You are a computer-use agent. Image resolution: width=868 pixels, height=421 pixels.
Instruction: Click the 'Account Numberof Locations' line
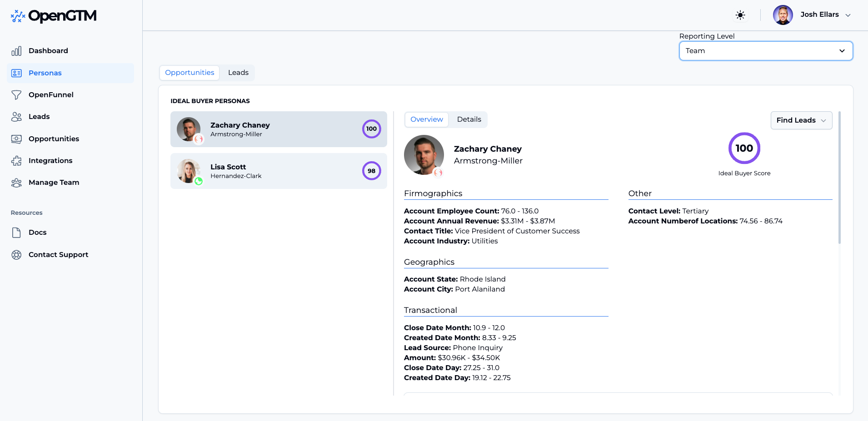705,221
